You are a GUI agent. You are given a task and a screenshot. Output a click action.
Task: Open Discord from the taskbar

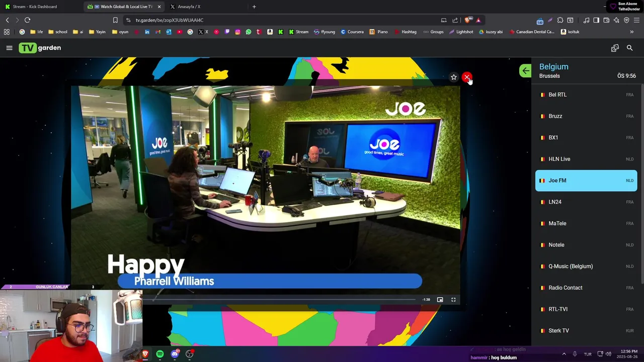[175, 354]
